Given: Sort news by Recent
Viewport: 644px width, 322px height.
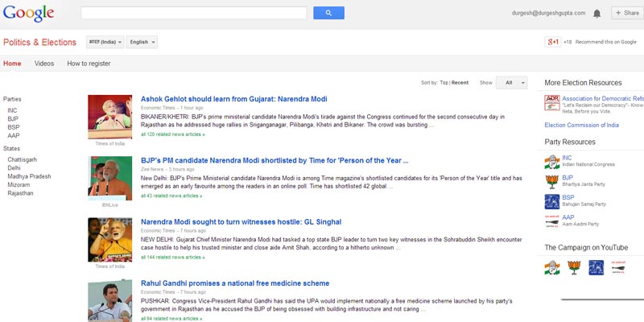Looking at the screenshot, I should click(460, 83).
